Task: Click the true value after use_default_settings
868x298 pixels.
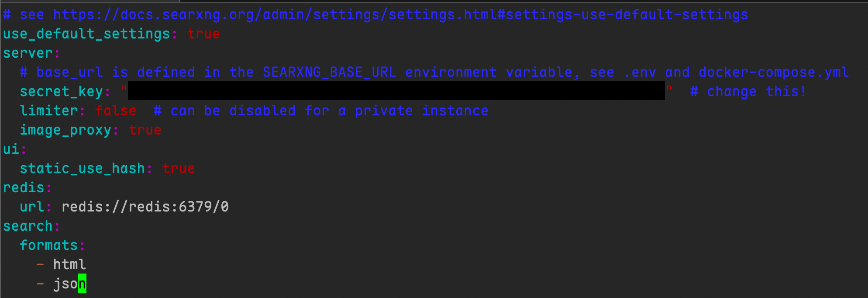Action: click(203, 34)
